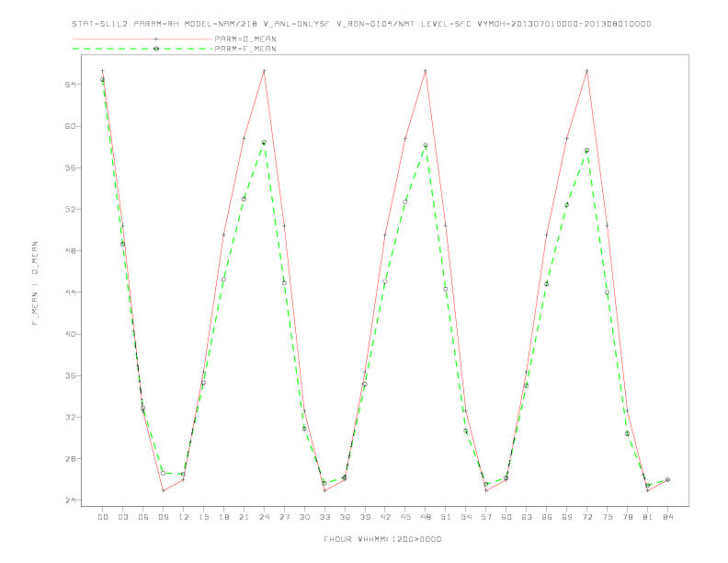Click the x-axis tick label 66
Viewport: 728px width, 563px height.
(547, 517)
